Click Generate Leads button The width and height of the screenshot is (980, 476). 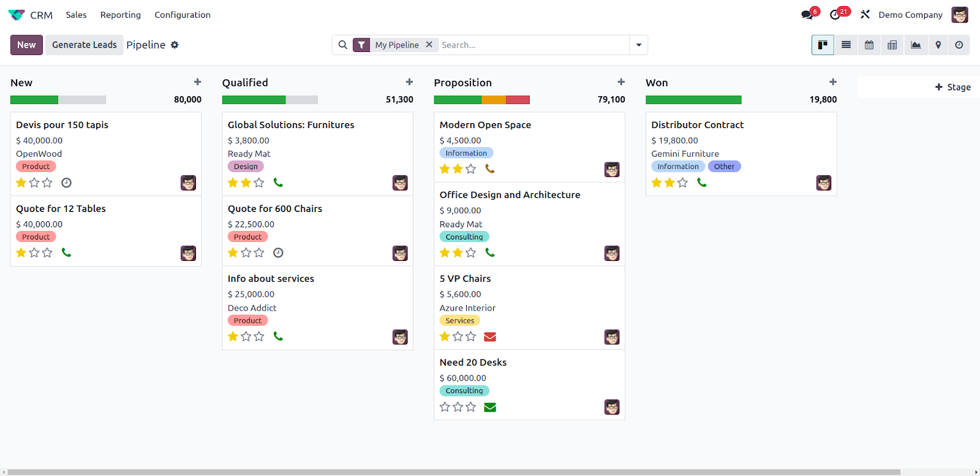[85, 45]
